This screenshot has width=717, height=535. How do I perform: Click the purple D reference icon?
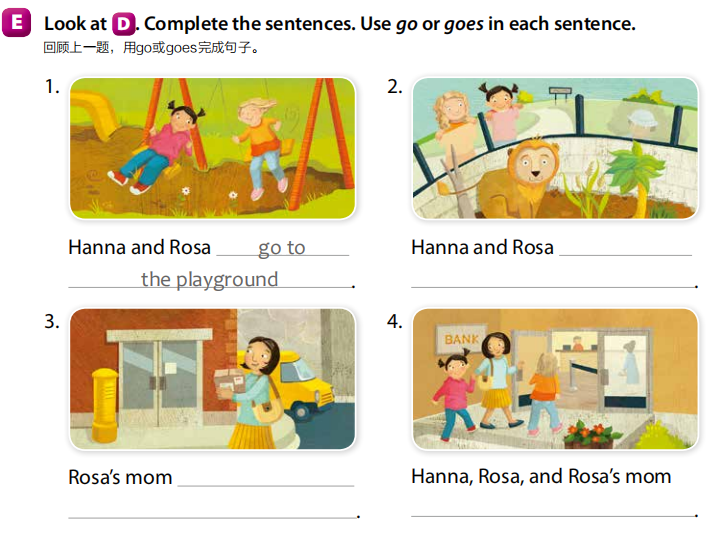coord(123,24)
